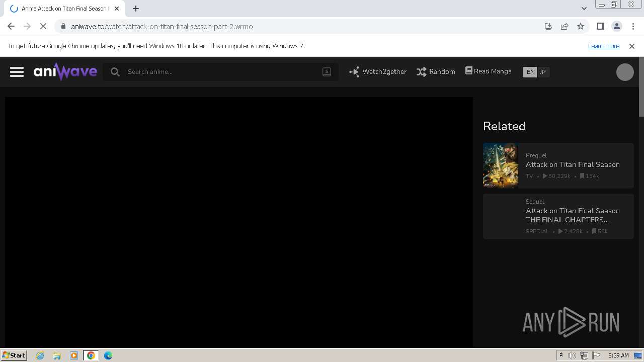
Task: Open Watch2gether
Action: 378,72
